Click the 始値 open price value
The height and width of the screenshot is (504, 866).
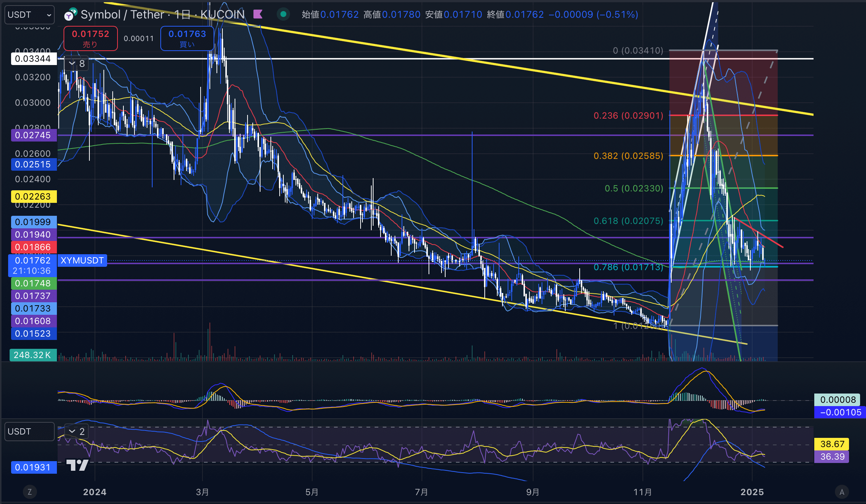coord(340,14)
